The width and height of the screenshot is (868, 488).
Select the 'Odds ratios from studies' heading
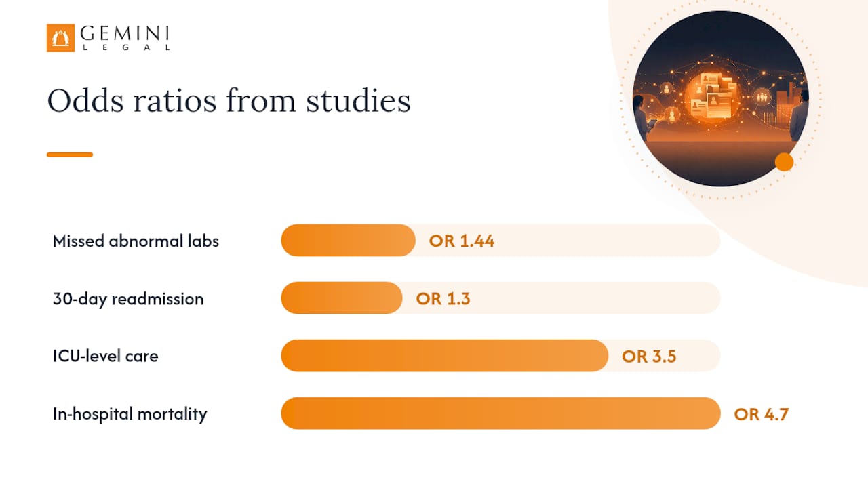coord(229,101)
